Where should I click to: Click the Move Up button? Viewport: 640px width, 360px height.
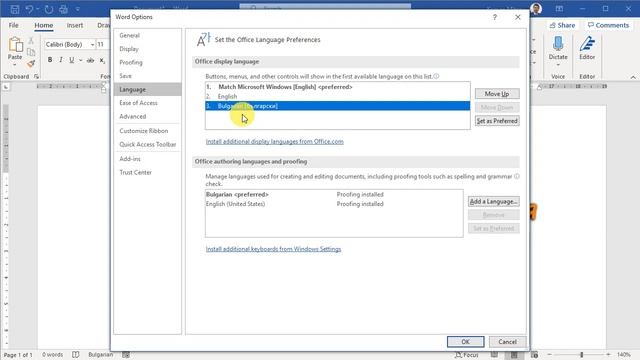[497, 94]
